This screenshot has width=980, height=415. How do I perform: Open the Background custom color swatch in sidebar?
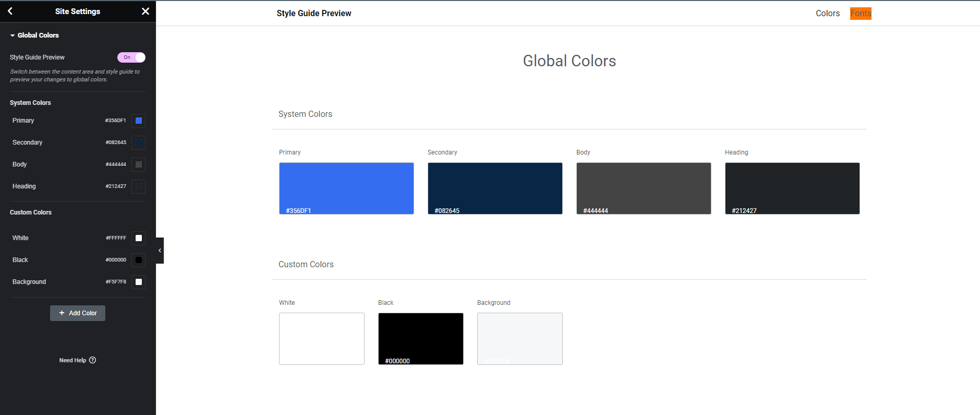[139, 282]
